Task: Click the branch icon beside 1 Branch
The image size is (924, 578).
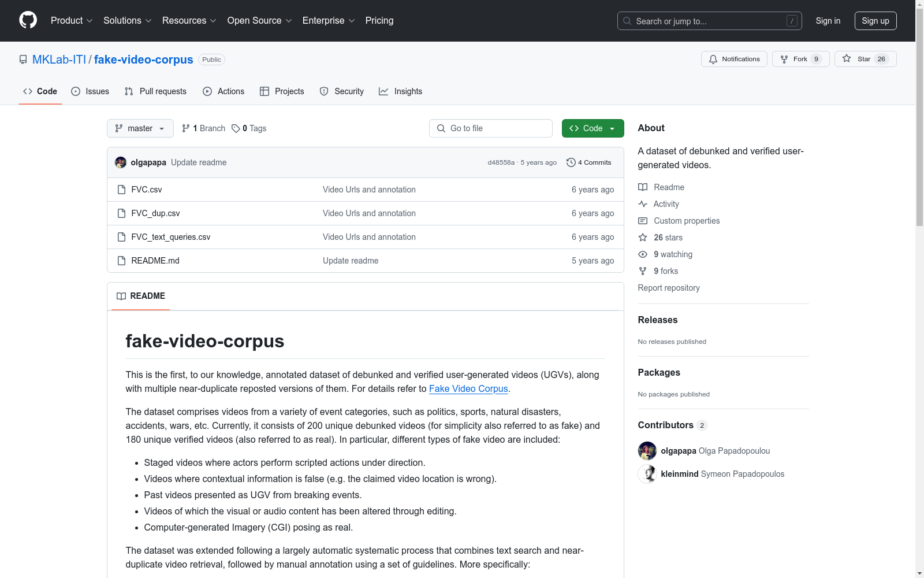Action: [186, 128]
